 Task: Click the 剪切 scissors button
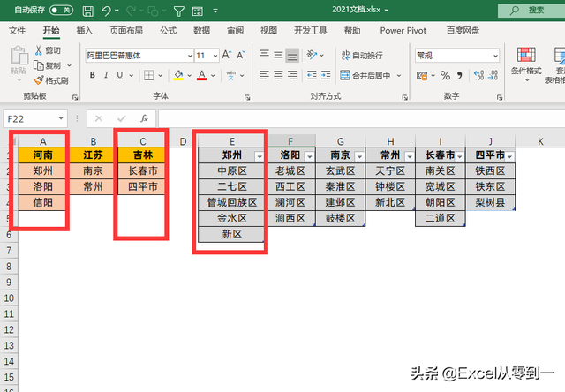(48, 50)
